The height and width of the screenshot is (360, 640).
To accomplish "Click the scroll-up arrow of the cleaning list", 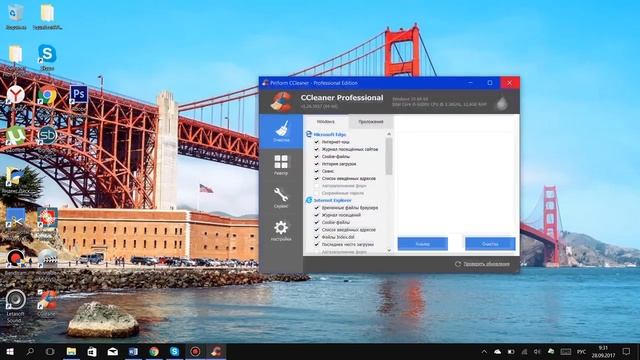I will coord(389,134).
